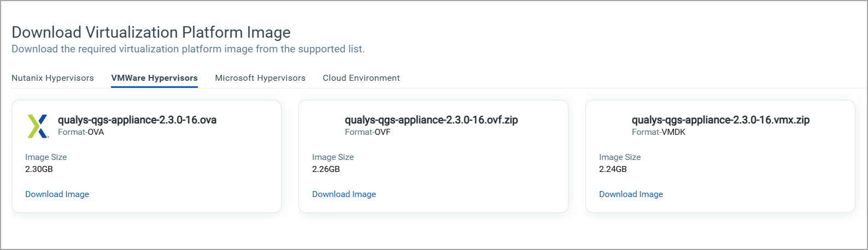Click the 2.24GB image size value
Image resolution: width=868 pixels, height=250 pixels.
(613, 169)
